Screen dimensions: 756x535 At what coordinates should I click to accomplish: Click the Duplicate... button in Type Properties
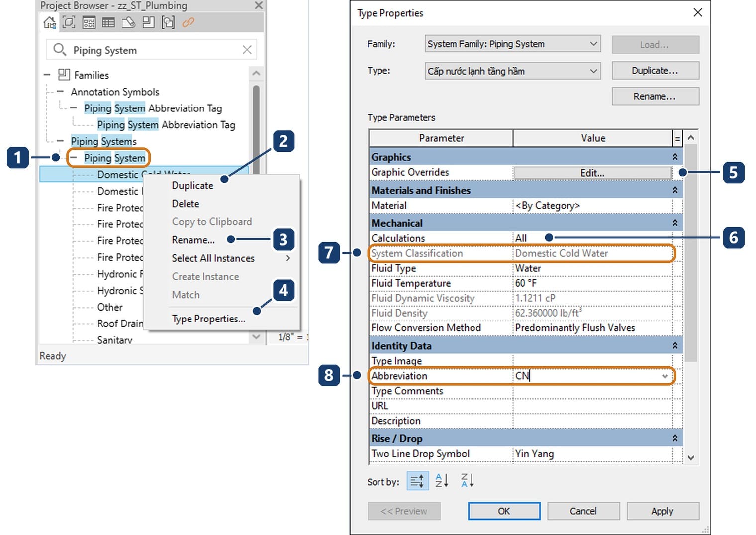point(655,71)
